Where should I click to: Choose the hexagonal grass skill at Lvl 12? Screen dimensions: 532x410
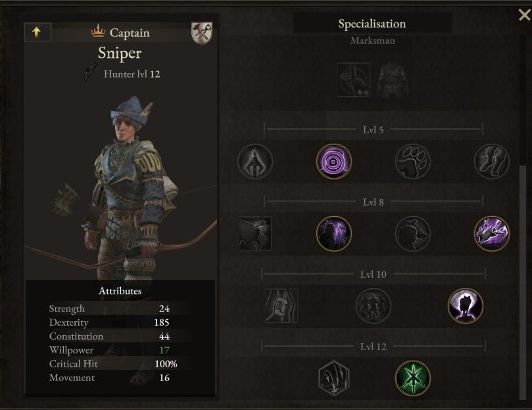click(x=334, y=378)
